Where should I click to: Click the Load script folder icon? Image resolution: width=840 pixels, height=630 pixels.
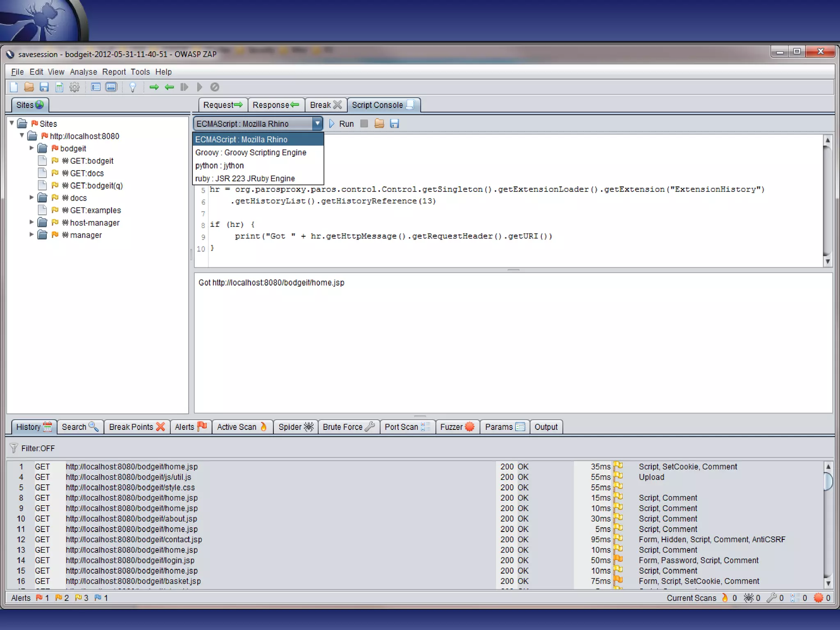(x=379, y=123)
